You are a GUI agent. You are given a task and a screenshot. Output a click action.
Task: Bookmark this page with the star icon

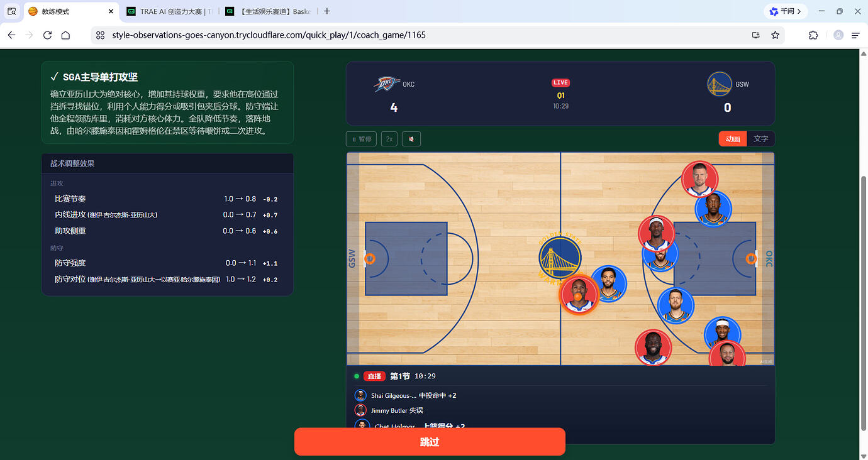775,35
